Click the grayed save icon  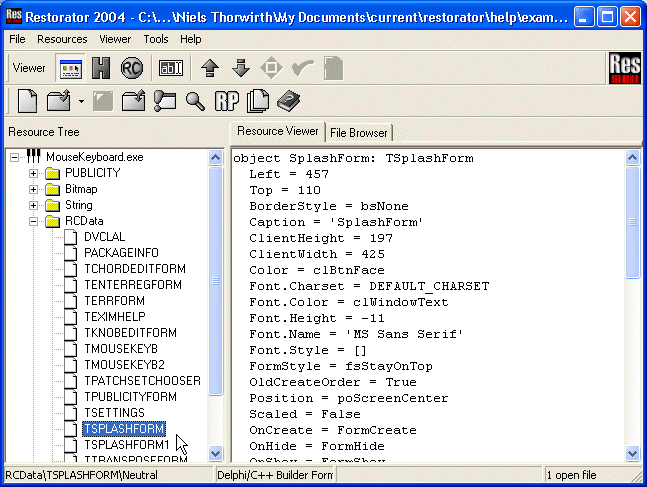(102, 102)
